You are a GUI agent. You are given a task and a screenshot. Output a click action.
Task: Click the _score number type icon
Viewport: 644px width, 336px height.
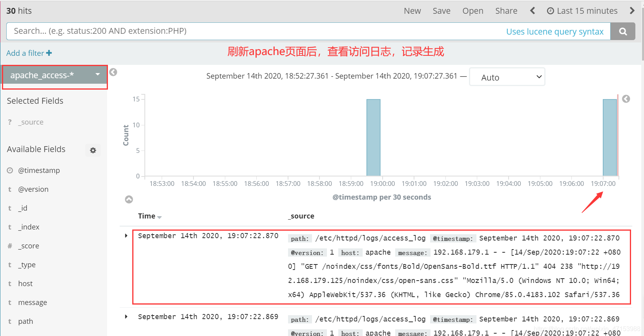(10, 246)
